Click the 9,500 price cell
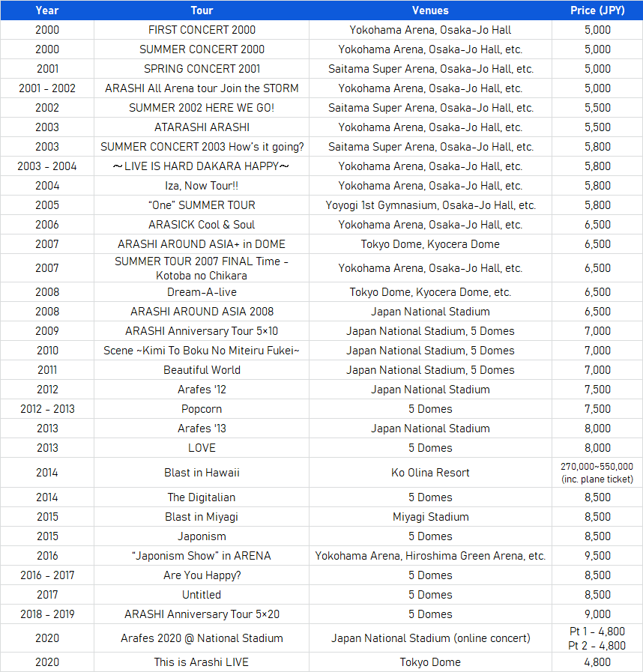Image resolution: width=643 pixels, height=672 pixels. point(597,556)
